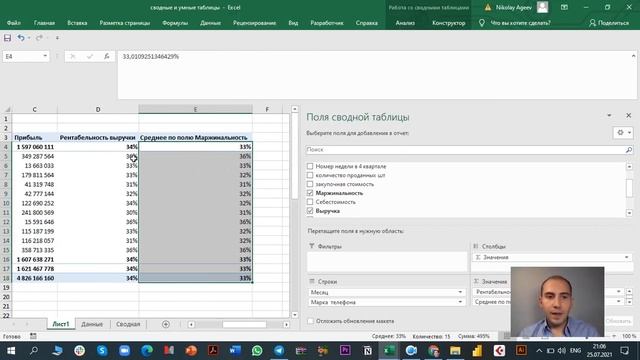Check the Себестоимость field

[x=310, y=202]
